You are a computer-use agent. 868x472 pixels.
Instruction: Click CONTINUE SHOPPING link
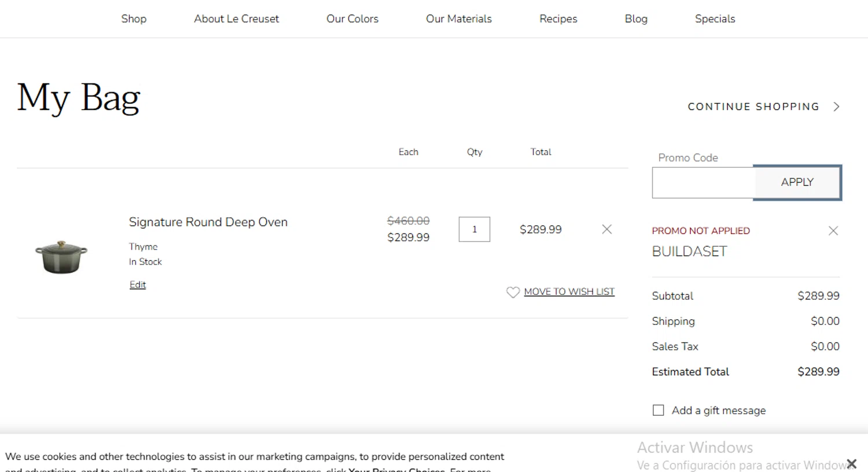[x=753, y=107]
